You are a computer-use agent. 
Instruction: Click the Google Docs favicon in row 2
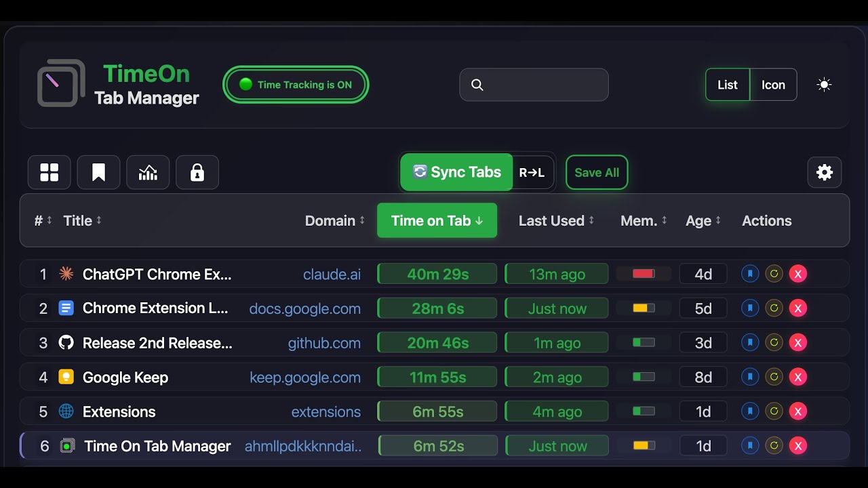[66, 308]
